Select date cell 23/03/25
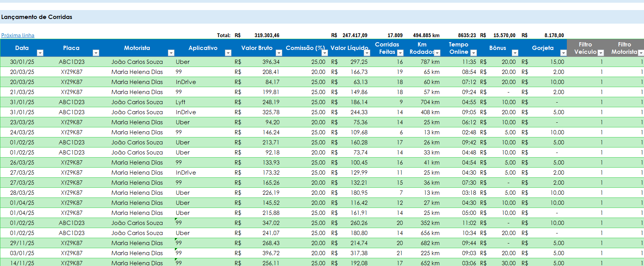Image resolution: width=644 pixels, height=266 pixels. click(22, 122)
